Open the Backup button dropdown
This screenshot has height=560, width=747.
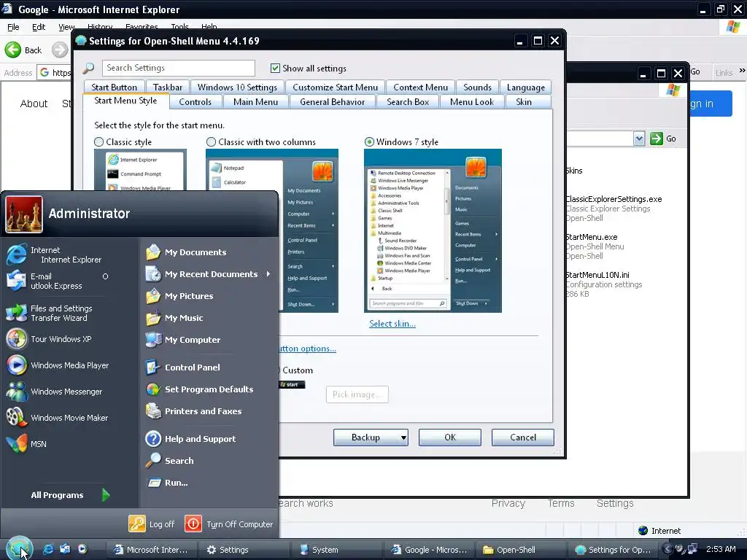point(403,437)
